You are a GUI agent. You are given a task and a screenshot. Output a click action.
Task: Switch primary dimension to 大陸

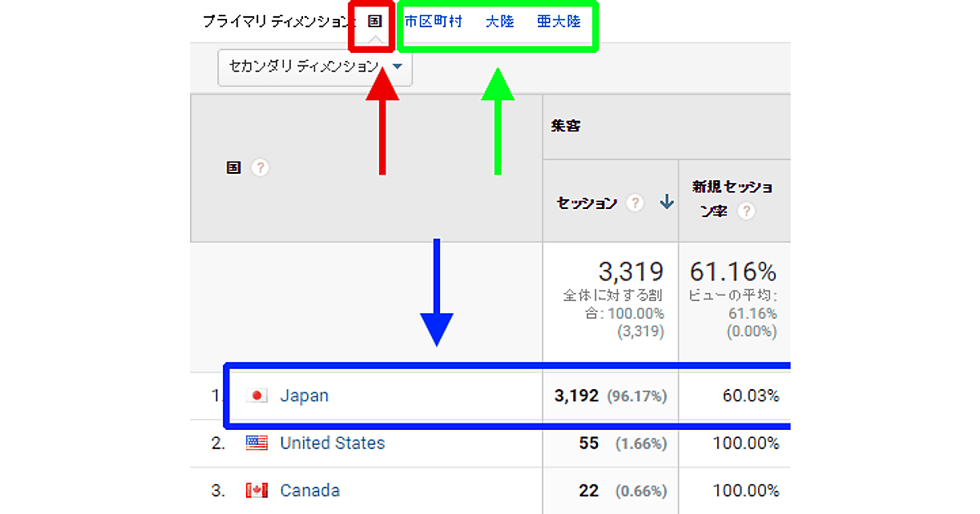[500, 22]
